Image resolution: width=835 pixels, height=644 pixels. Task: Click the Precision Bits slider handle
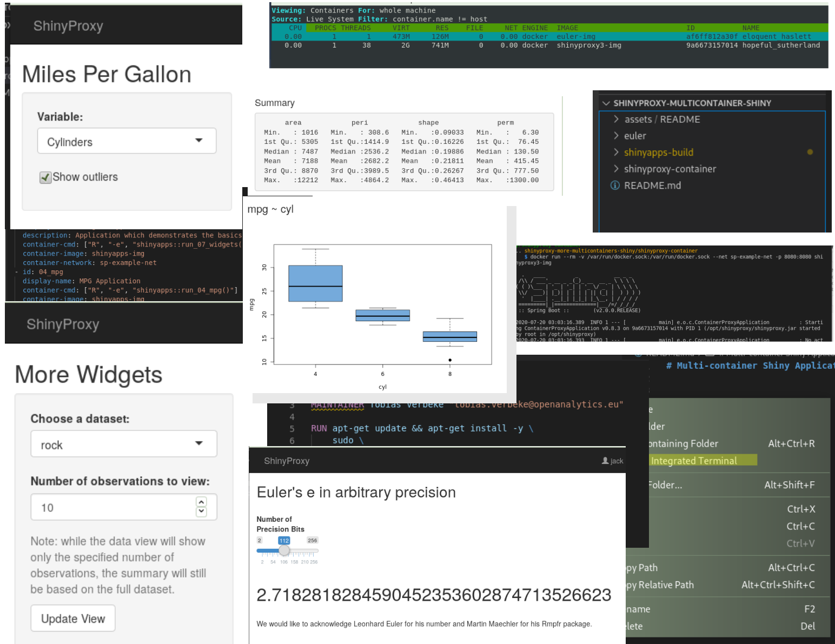tap(284, 550)
